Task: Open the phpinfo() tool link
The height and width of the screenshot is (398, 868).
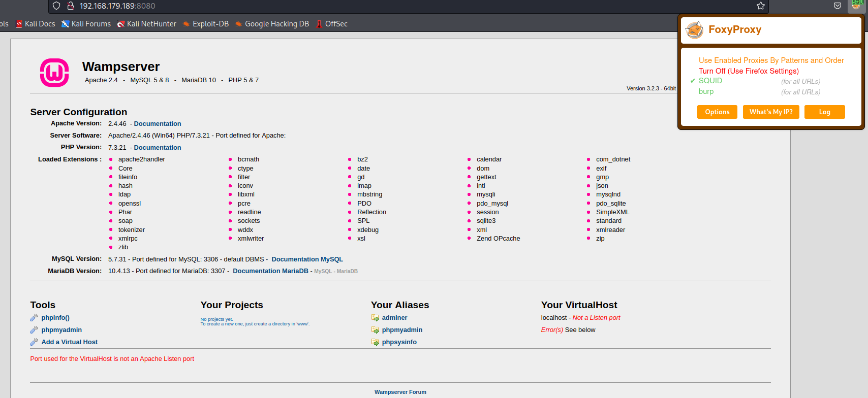Action: [55, 318]
